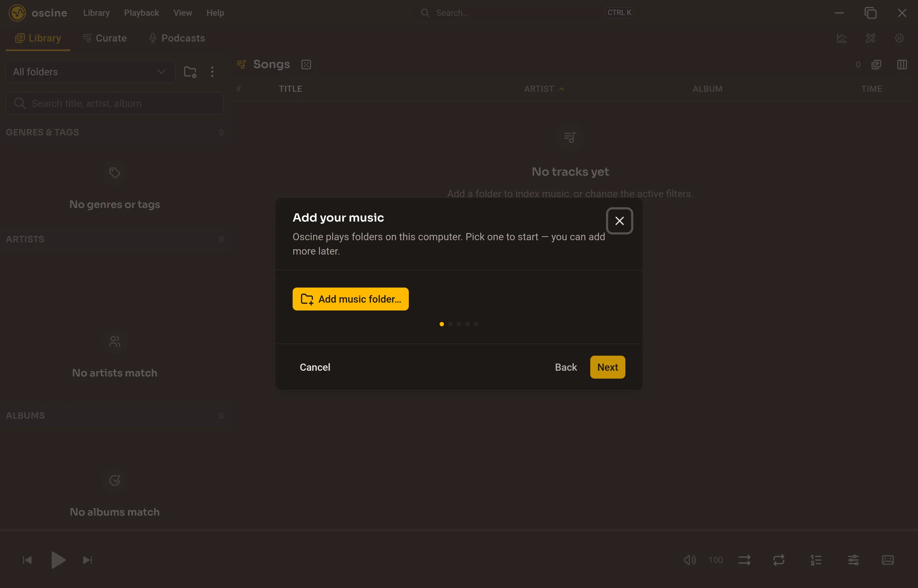Click the random dice icon beside Songs

click(306, 65)
